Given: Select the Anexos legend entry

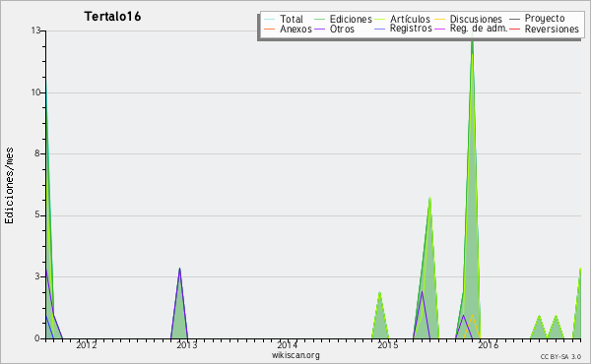Looking at the screenshot, I should tap(288, 29).
